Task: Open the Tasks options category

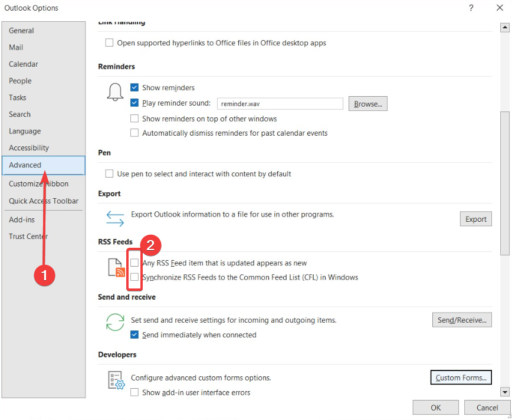Action: tap(44, 97)
